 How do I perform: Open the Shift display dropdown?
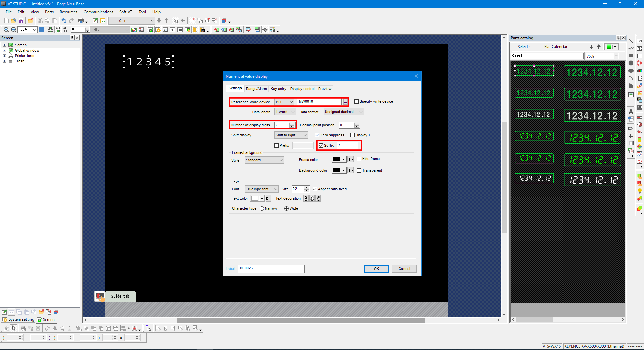pyautogui.click(x=291, y=135)
